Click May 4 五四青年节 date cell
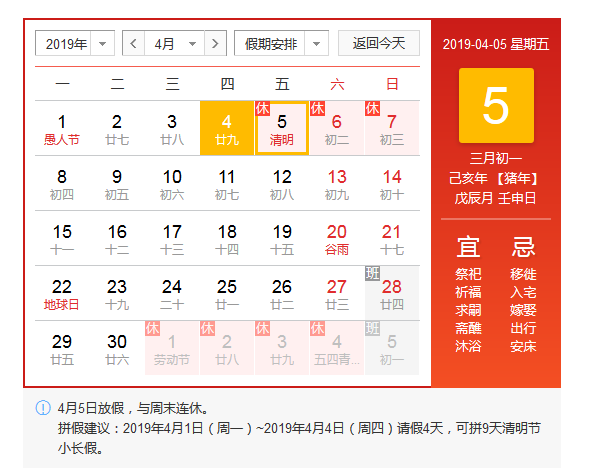 (337, 348)
